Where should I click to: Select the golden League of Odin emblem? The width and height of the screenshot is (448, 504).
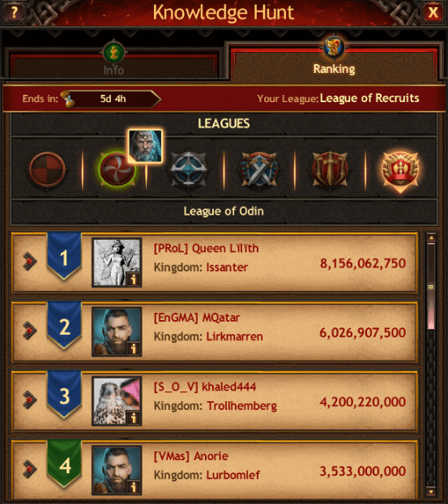(x=400, y=171)
